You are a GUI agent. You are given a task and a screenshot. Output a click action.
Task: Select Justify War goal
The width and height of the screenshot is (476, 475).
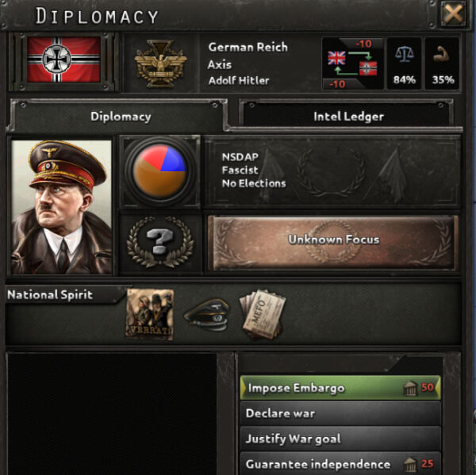click(x=340, y=439)
